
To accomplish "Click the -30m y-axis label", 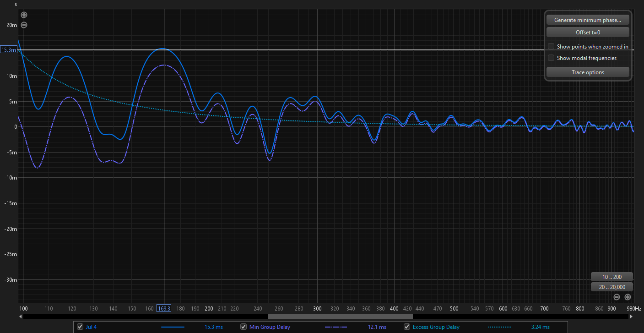I will [x=11, y=280].
